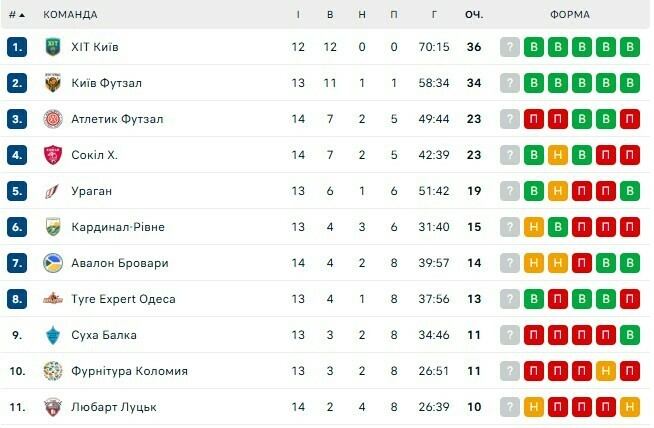Click the Авалон Бровари logo icon
Image resolution: width=654 pixels, height=428 pixels.
pyautogui.click(x=53, y=263)
